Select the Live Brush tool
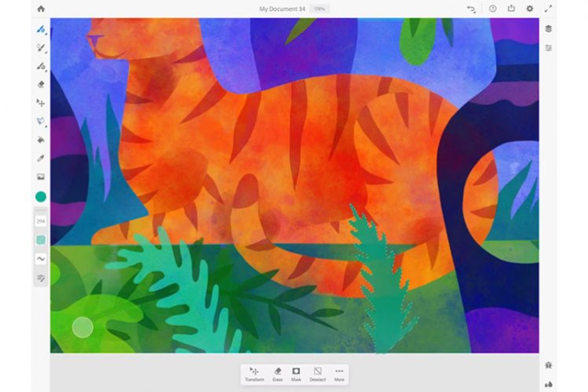Screen dimensions: 588x392 [41, 48]
